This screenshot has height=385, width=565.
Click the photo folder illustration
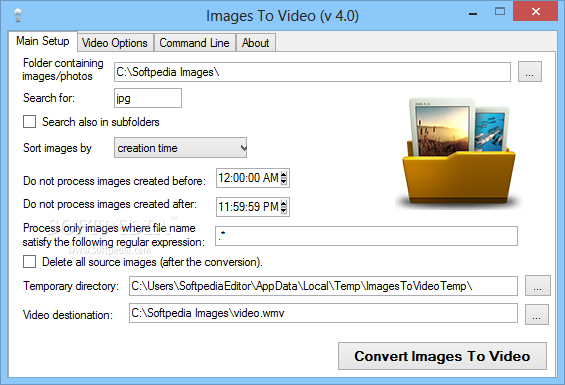pos(459,153)
